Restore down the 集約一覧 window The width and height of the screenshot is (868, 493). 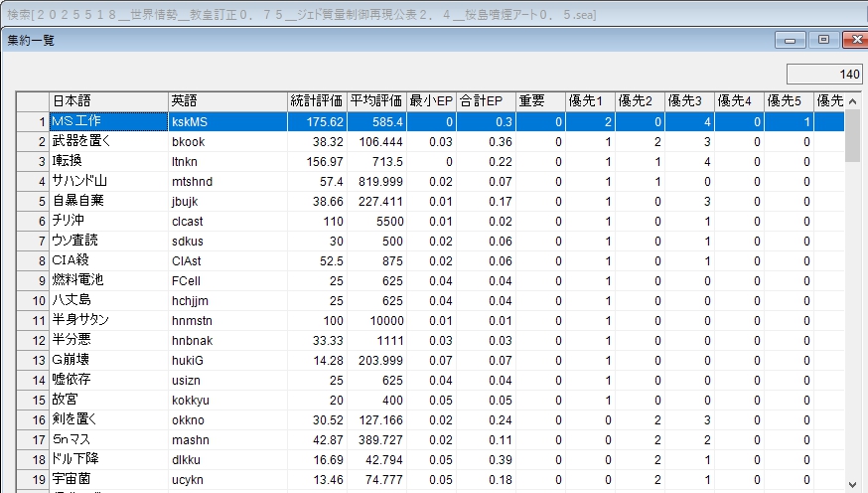click(x=823, y=40)
